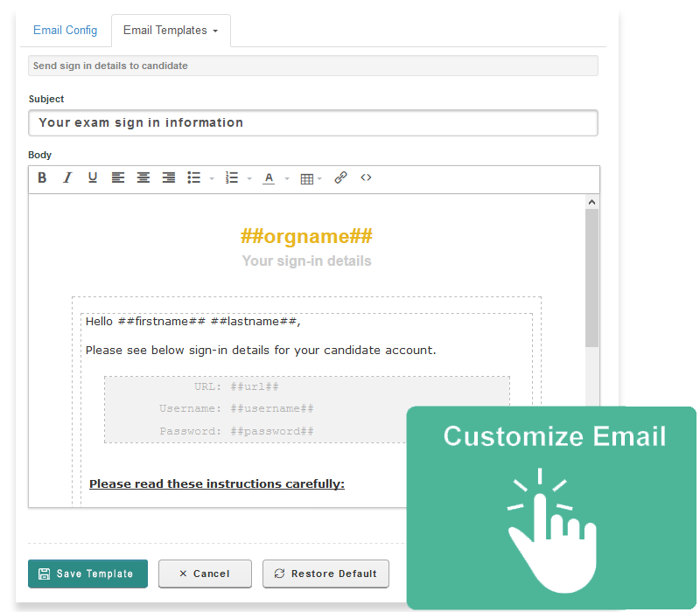
Task: Insert a numbered list
Action: click(x=232, y=177)
